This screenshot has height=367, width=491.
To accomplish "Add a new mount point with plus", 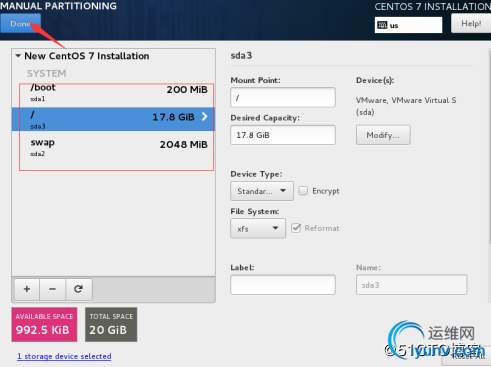I will (x=27, y=289).
